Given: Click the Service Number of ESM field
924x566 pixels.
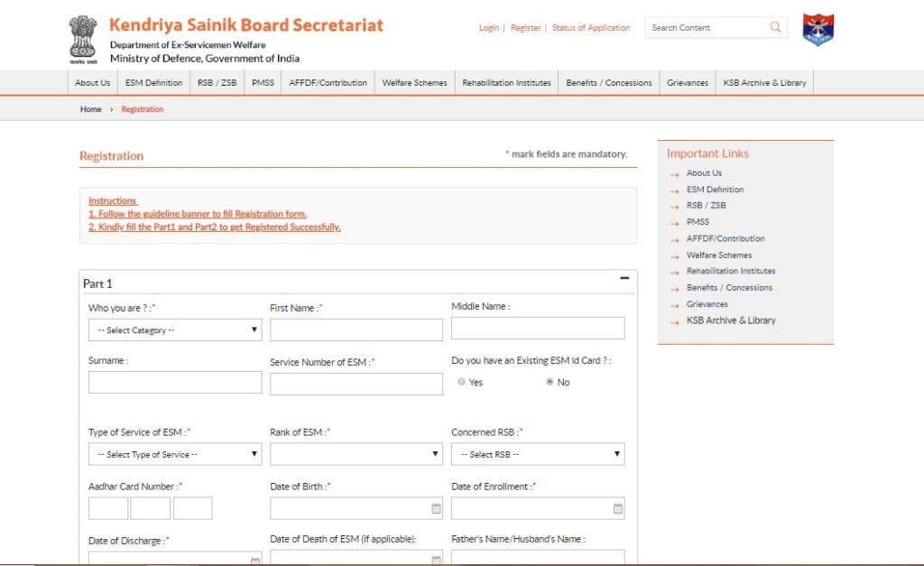Looking at the screenshot, I should [356, 385].
